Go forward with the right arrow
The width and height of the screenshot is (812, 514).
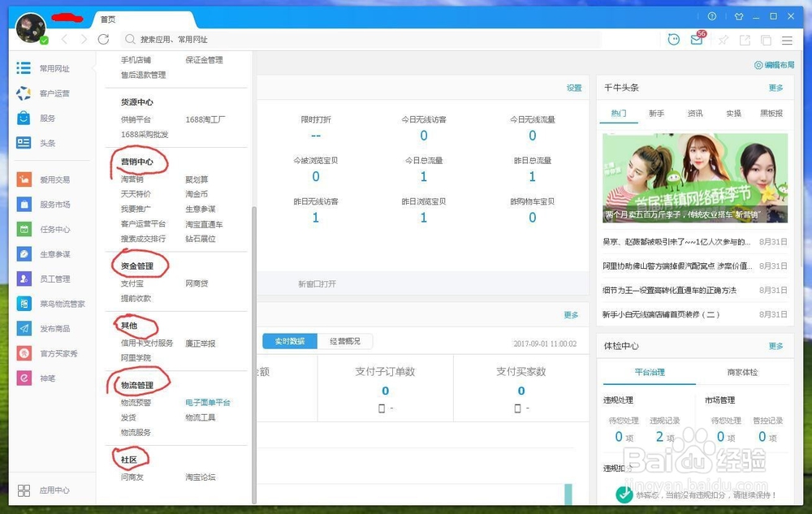(x=84, y=39)
